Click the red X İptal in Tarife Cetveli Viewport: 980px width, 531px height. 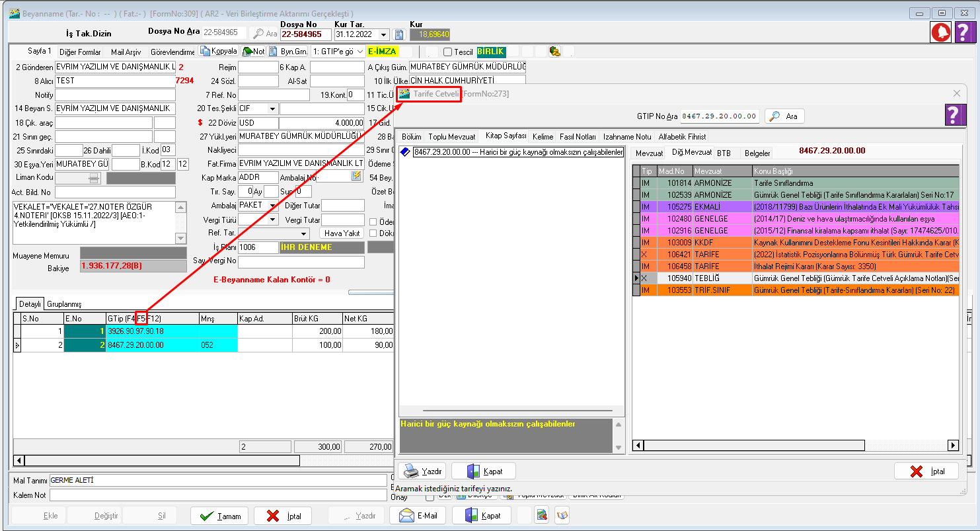click(926, 471)
